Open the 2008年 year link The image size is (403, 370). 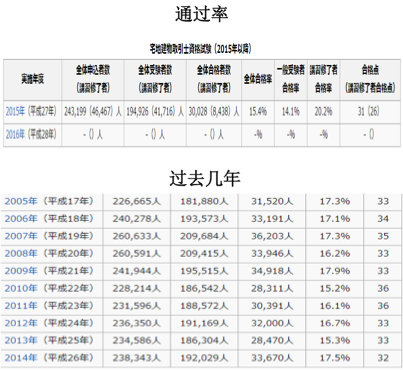tap(21, 253)
